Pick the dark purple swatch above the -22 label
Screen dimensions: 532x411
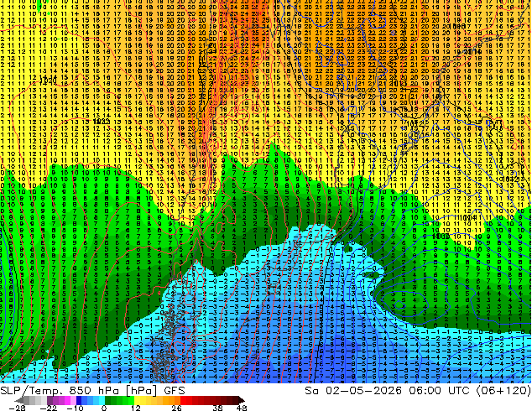tap(50, 400)
